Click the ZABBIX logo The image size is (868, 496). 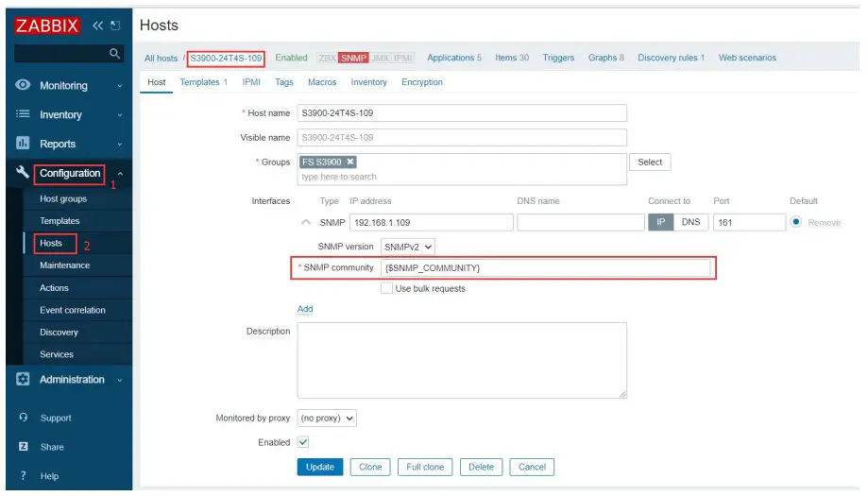[x=47, y=26]
